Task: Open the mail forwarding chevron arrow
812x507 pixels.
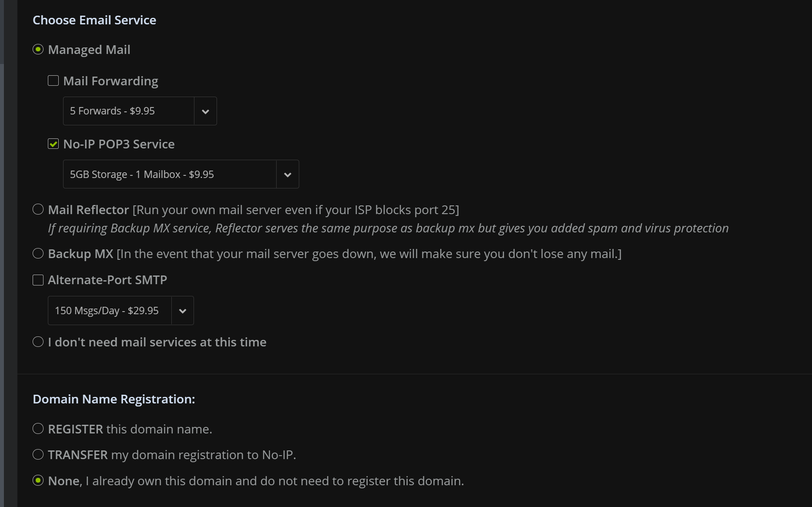Action: pos(205,111)
